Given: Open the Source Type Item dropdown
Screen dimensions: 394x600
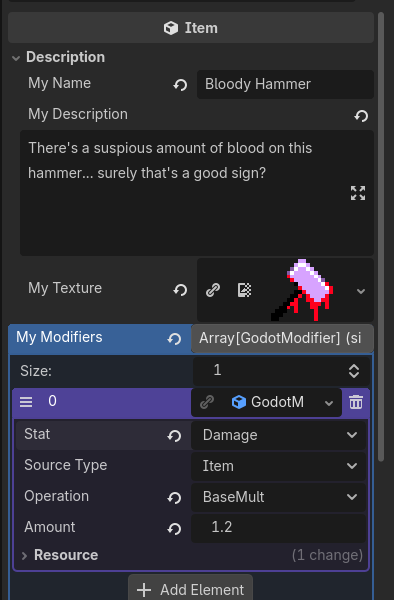Looking at the screenshot, I should coord(278,466).
